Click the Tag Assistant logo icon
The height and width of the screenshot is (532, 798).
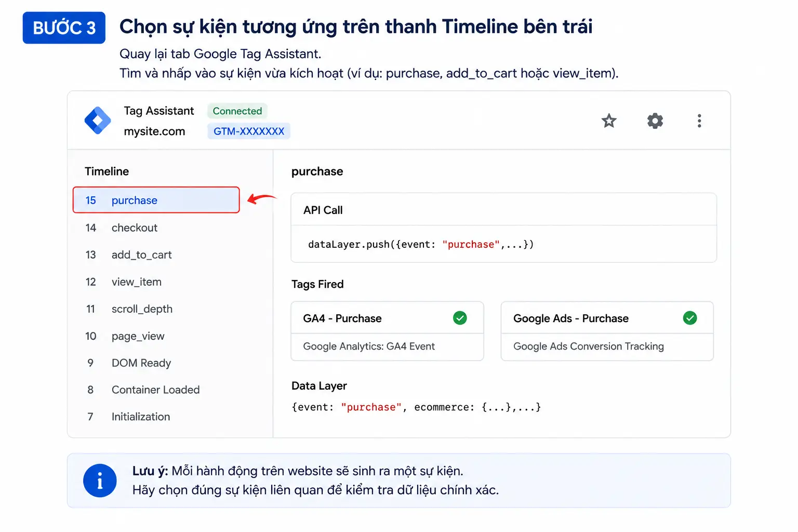click(x=98, y=121)
